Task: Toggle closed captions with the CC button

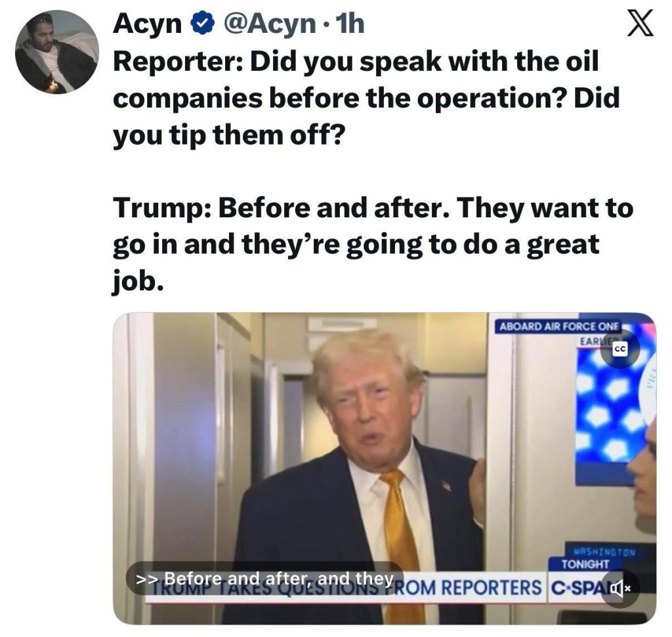Action: coord(619,349)
